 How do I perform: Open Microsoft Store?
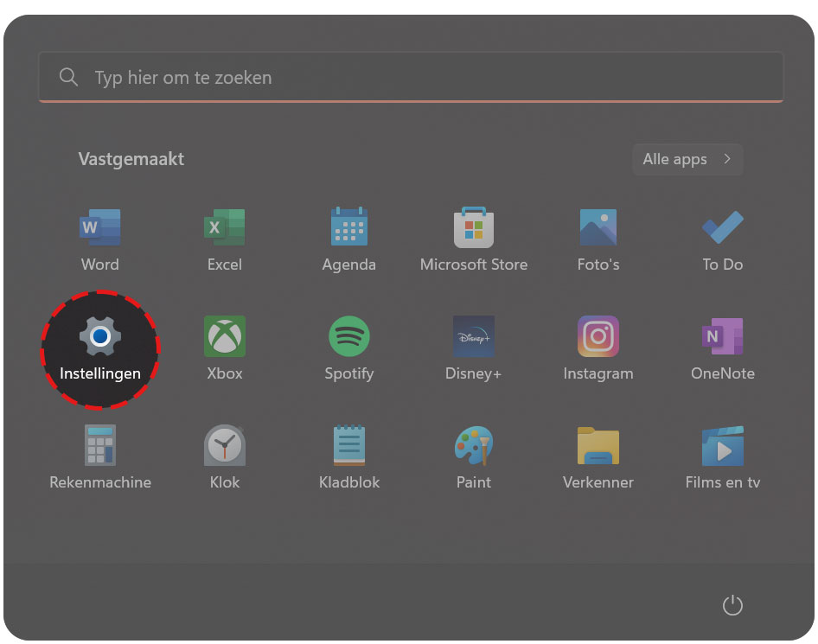pos(474,228)
